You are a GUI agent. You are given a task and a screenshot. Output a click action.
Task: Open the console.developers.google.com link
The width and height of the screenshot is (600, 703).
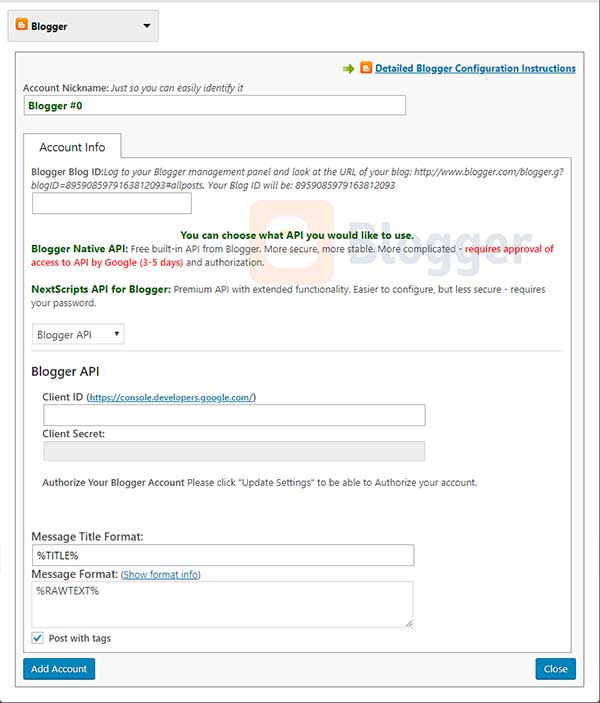tap(172, 397)
